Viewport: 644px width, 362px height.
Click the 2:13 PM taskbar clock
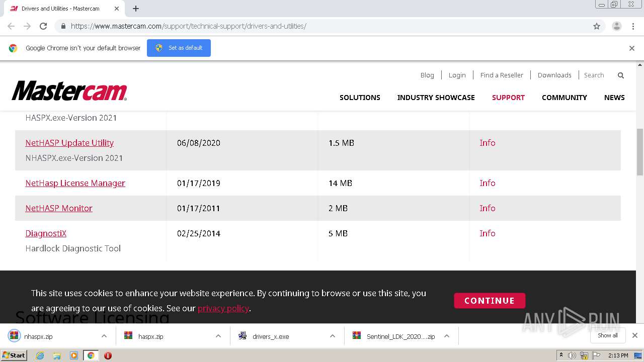(618, 355)
